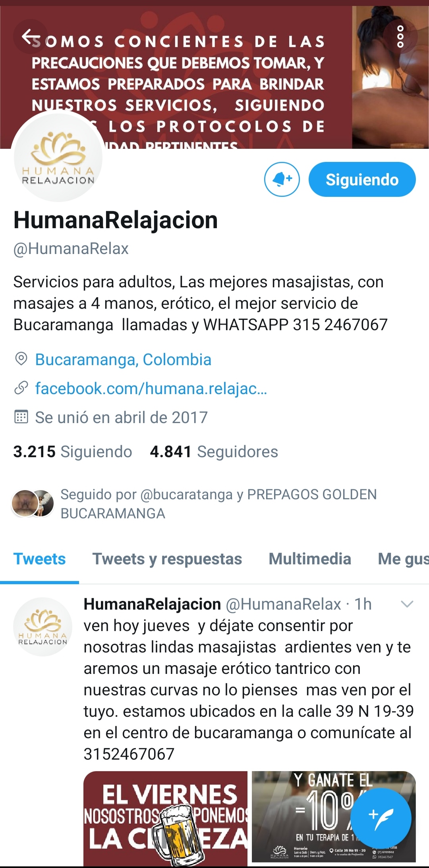Open the Bucaramanga, Colombia location link
Image resolution: width=429 pixels, height=868 pixels.
(123, 360)
